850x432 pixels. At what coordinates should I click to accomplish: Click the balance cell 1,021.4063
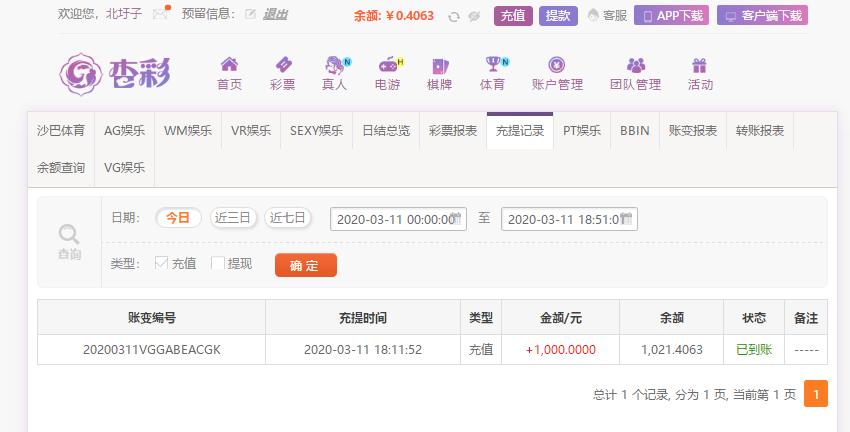[672, 350]
